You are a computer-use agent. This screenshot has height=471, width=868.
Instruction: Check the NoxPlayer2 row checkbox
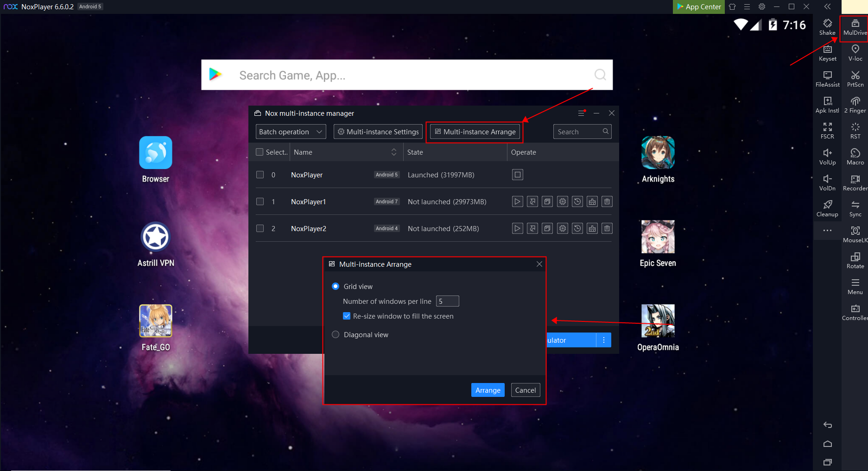pos(260,228)
